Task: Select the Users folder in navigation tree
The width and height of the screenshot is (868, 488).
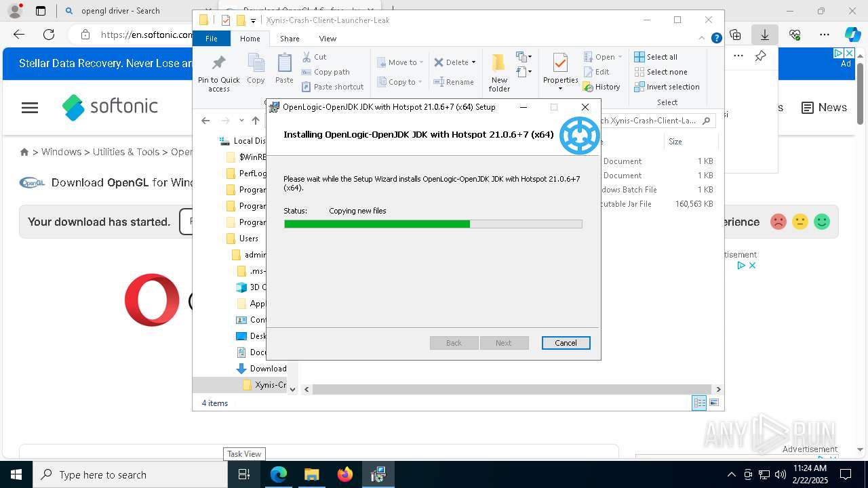Action: tap(248, 239)
